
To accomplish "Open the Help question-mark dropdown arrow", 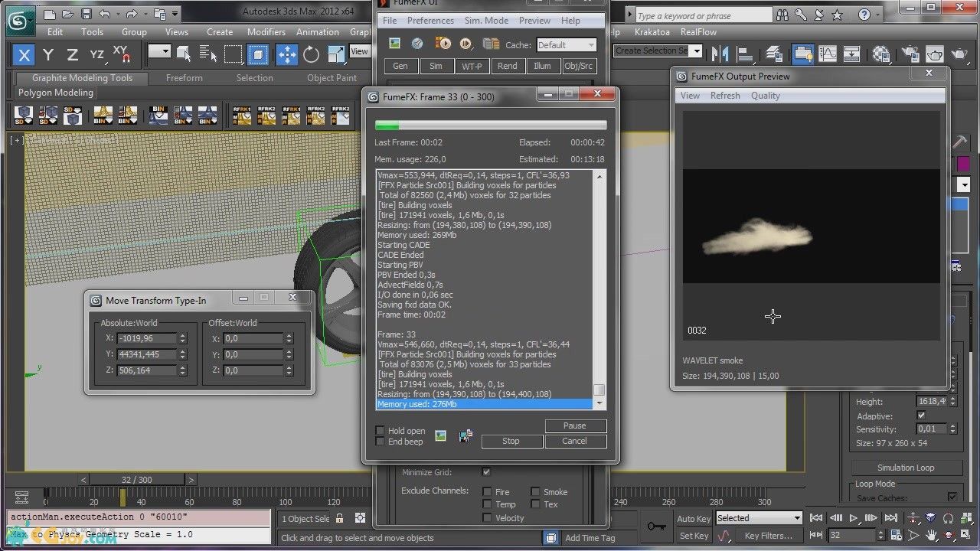I will (877, 15).
